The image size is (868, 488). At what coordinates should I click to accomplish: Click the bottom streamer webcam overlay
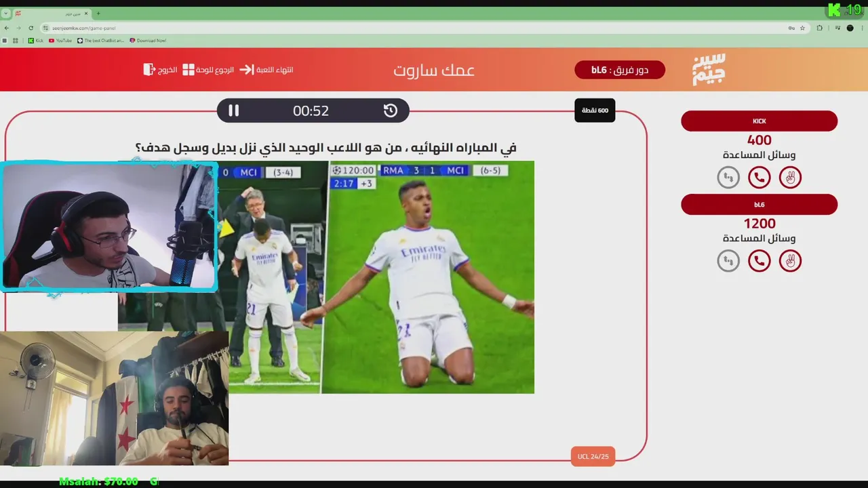click(x=114, y=399)
